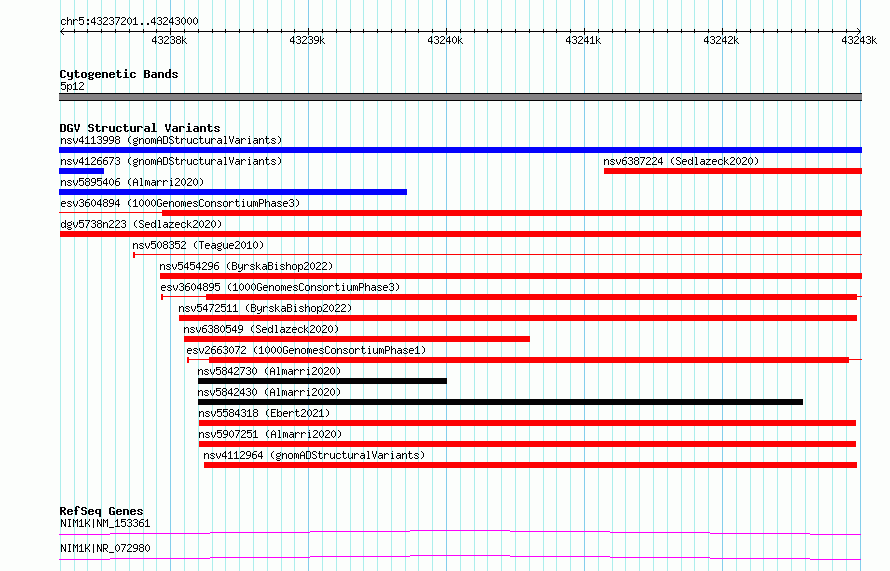Click the 43242k ruler tick label
The image size is (890, 571).
tap(721, 40)
